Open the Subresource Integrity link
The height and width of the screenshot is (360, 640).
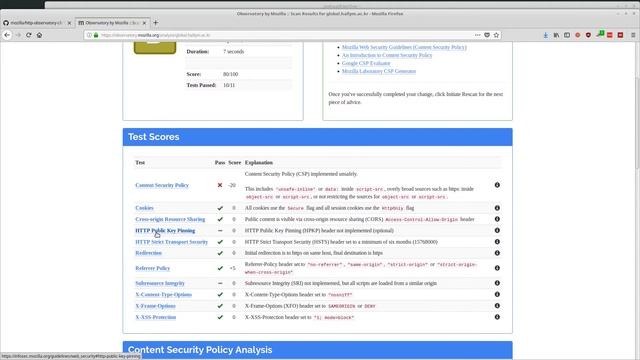[160, 283]
